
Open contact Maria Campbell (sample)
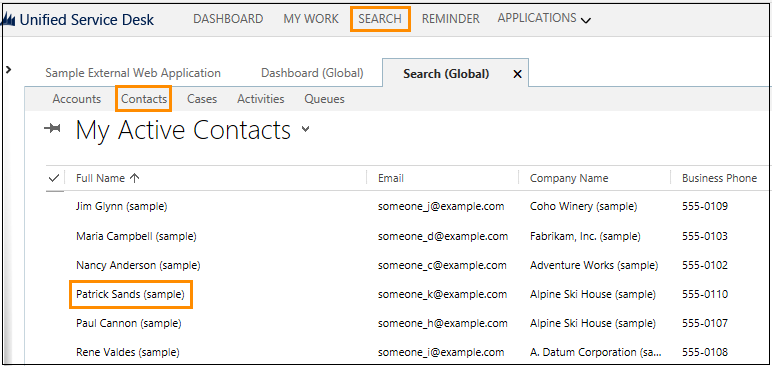pyautogui.click(x=136, y=236)
